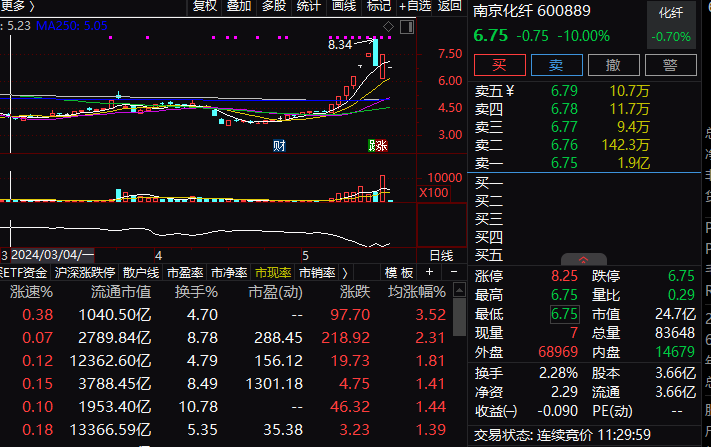The height and width of the screenshot is (447, 711).
Task: Select the 市现率 tab
Action: pyautogui.click(x=273, y=272)
